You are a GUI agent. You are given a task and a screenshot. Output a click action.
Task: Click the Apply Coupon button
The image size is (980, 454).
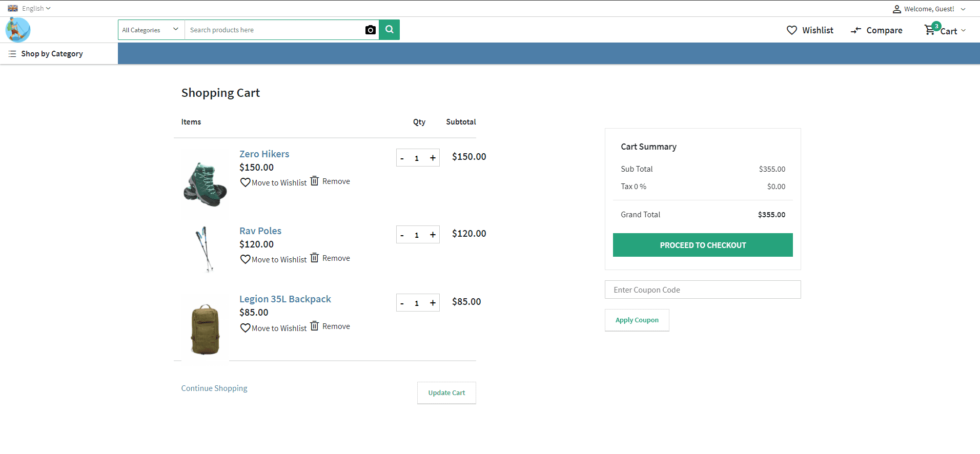pyautogui.click(x=637, y=320)
